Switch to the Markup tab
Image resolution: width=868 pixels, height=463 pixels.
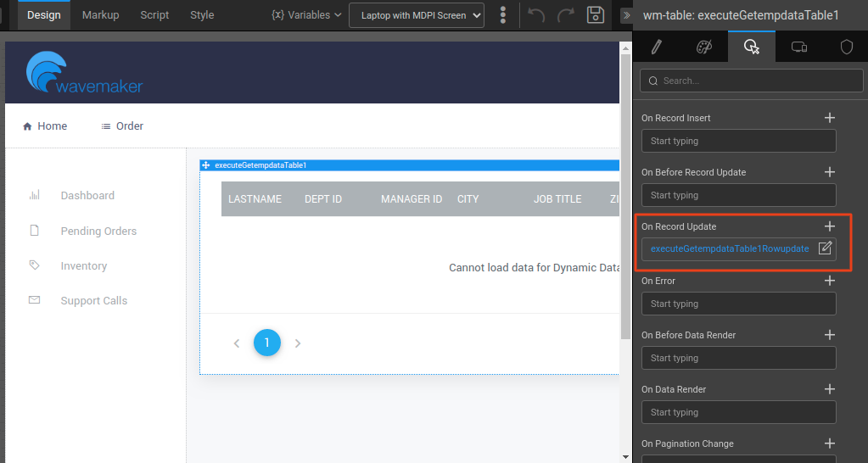pyautogui.click(x=100, y=15)
